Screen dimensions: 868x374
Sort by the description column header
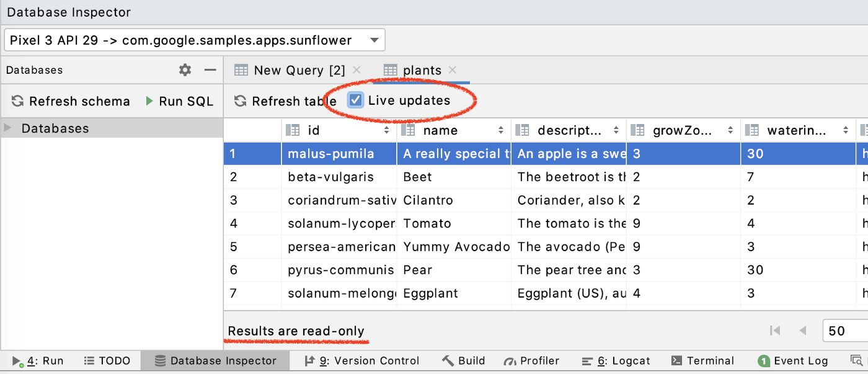569,130
